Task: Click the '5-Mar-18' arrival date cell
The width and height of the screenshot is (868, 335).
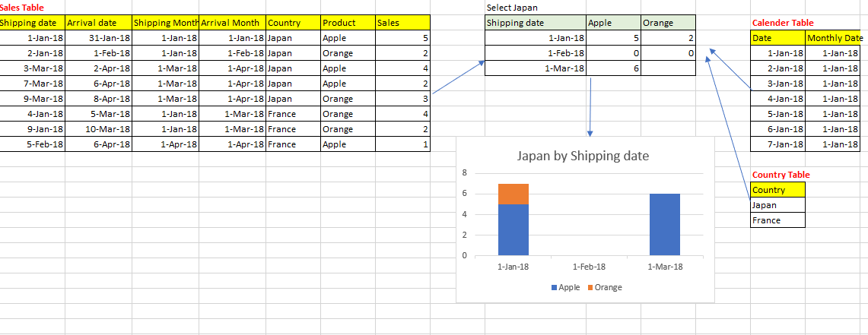Action: (x=99, y=114)
